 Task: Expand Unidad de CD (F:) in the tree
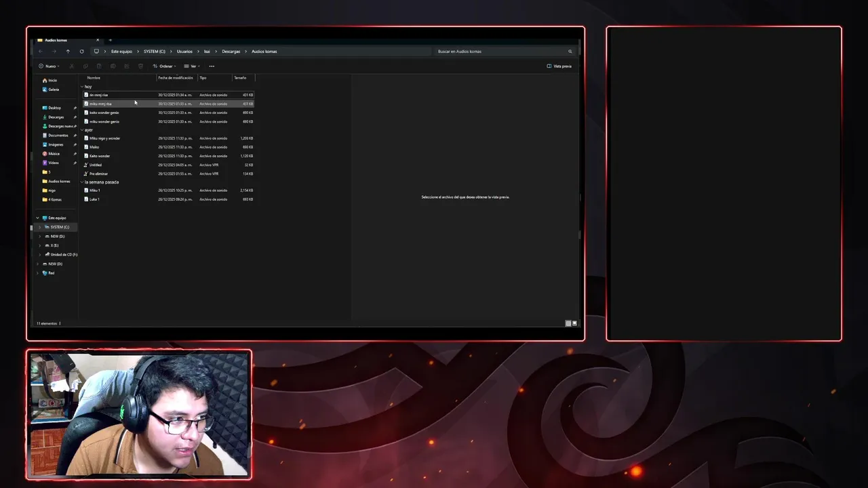pyautogui.click(x=40, y=255)
